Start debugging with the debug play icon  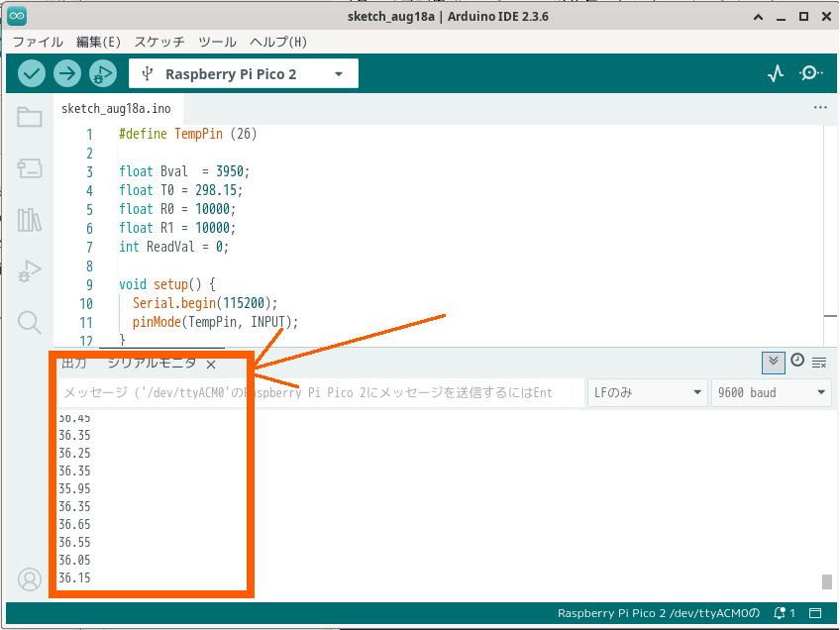pos(103,73)
